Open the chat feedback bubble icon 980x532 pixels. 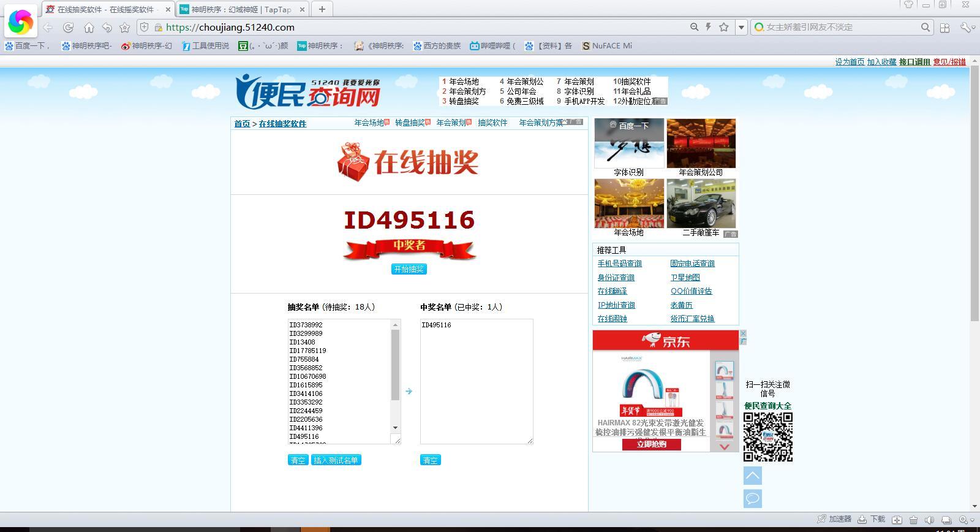(x=753, y=498)
